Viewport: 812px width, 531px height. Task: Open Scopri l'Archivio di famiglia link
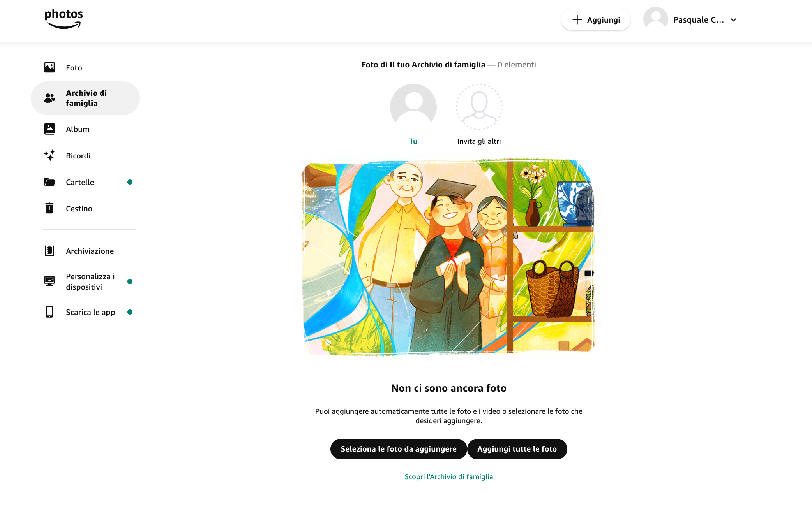coord(449,477)
